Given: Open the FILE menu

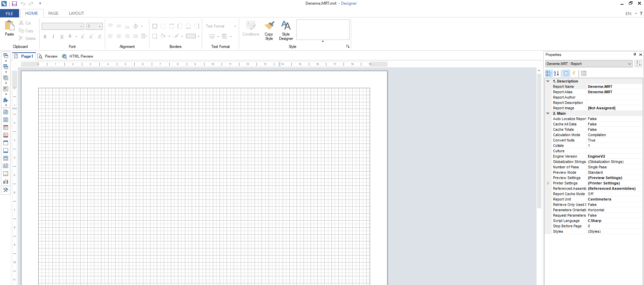Looking at the screenshot, I should point(9,13).
